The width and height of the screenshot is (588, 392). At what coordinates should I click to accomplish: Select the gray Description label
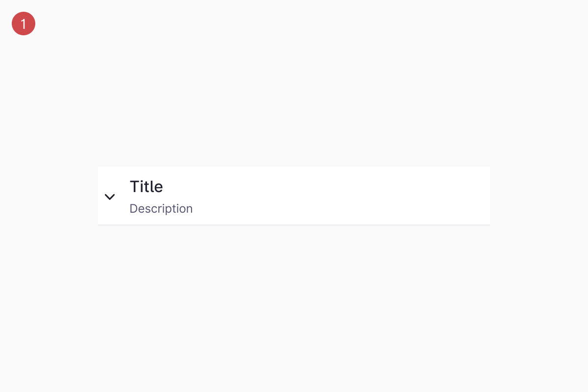161,209
